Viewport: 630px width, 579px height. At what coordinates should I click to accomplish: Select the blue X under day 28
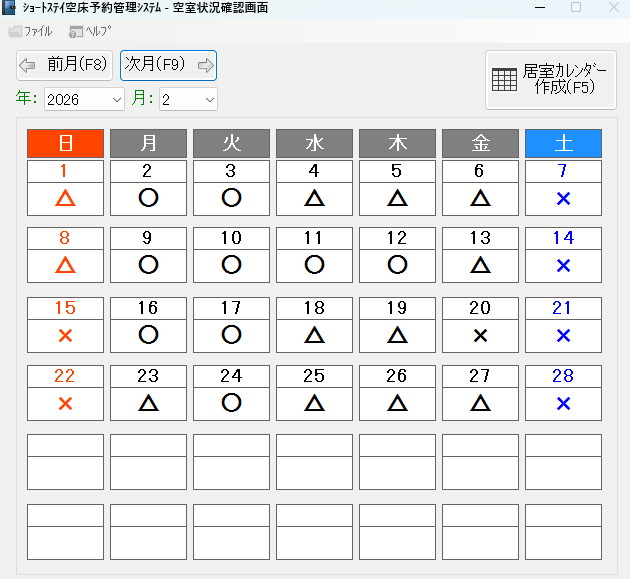pyautogui.click(x=563, y=403)
